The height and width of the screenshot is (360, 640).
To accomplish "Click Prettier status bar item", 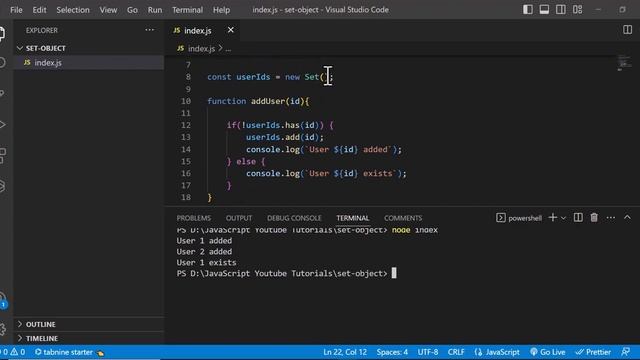I will 593,352.
